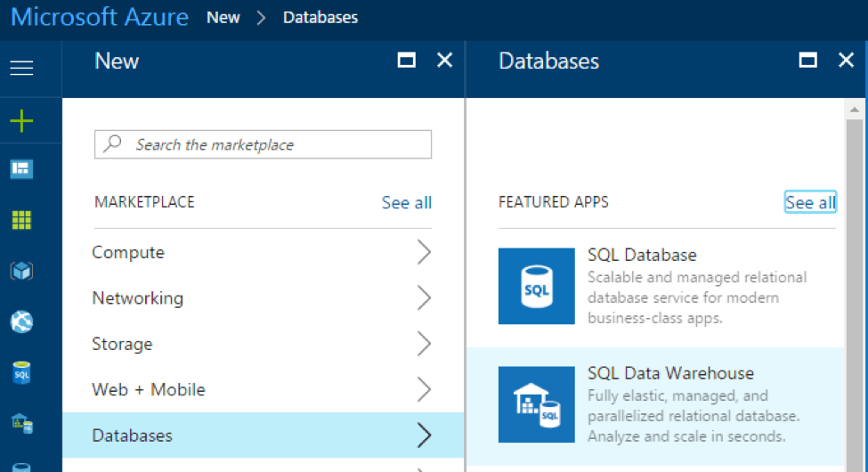Viewport: 868px width, 472px height.
Task: Open the SQL databases sidebar icon
Action: point(21,373)
